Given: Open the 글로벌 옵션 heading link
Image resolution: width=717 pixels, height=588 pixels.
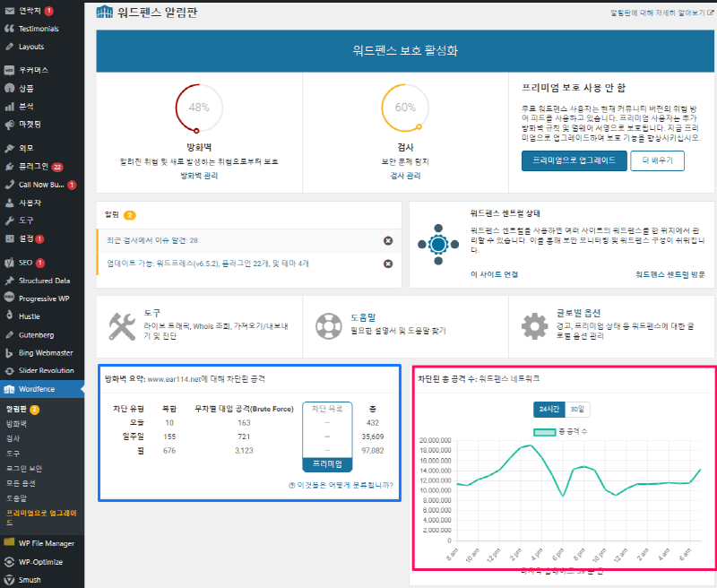Looking at the screenshot, I should [x=578, y=313].
